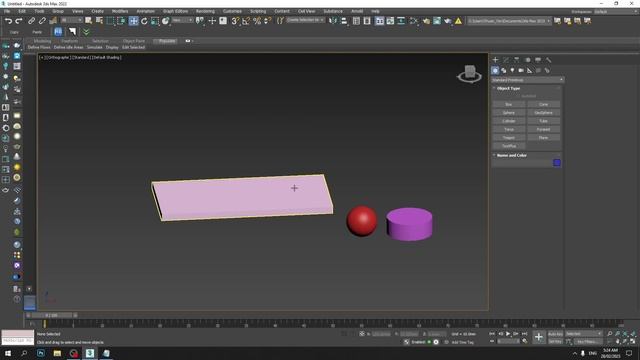The height and width of the screenshot is (360, 640).
Task: Toggle the 3D Snaps icon
Action: pyautogui.click(x=235, y=21)
